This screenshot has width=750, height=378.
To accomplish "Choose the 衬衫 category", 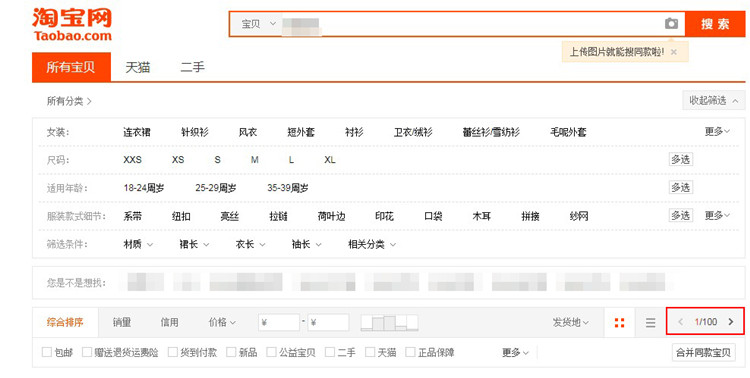I will pyautogui.click(x=354, y=132).
